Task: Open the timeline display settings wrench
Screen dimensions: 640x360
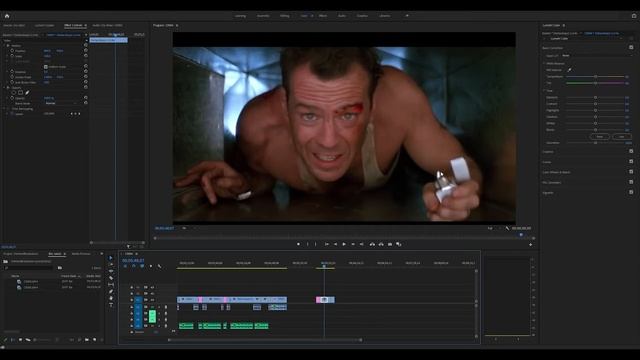Action: 159,266
